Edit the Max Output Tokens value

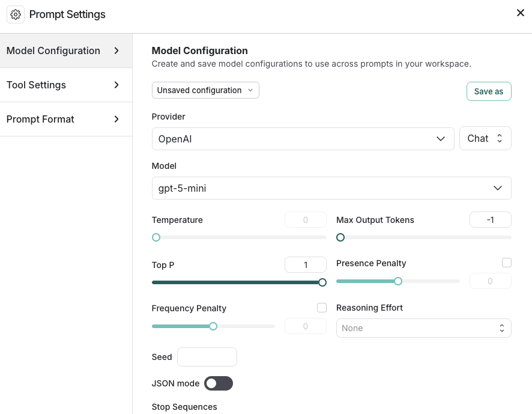pos(491,219)
